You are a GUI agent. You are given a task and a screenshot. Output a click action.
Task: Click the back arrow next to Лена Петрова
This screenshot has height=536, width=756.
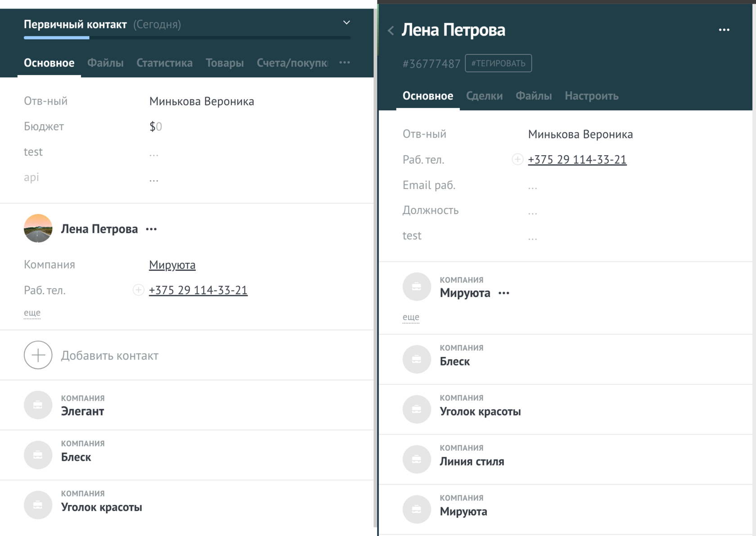coord(391,30)
